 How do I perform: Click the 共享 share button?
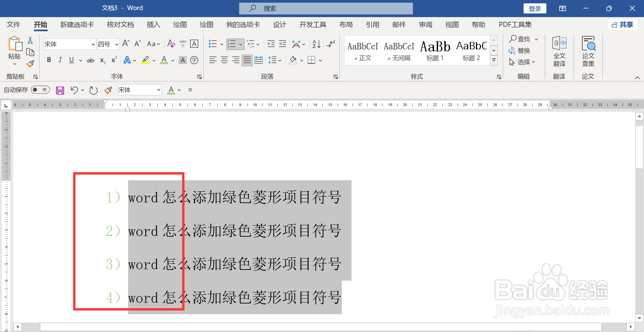pos(623,25)
